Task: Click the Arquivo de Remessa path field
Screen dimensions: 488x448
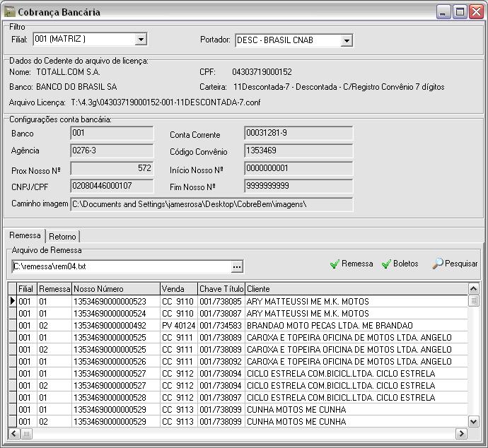Action: (x=122, y=266)
